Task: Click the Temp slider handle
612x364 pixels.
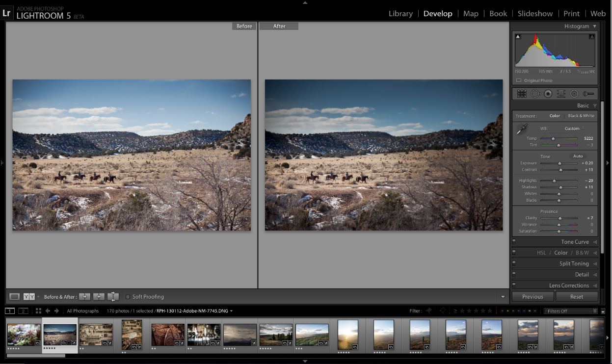Action: click(x=553, y=139)
